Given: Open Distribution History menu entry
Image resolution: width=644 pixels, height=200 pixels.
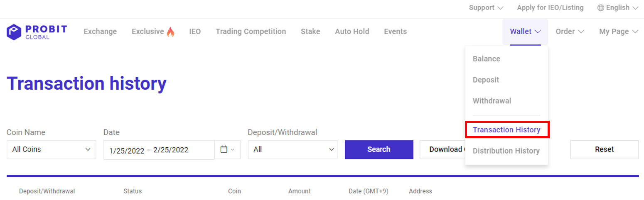Looking at the screenshot, I should click(506, 151).
